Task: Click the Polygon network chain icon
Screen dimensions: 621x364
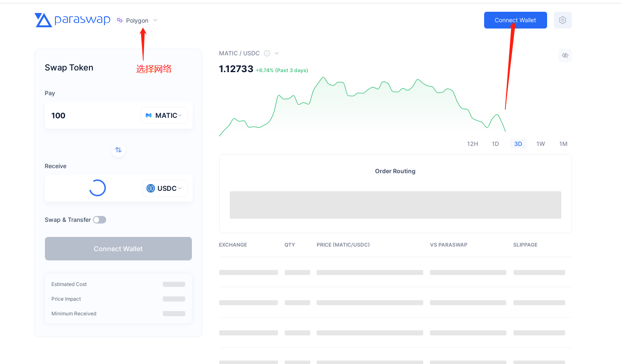Action: [120, 20]
